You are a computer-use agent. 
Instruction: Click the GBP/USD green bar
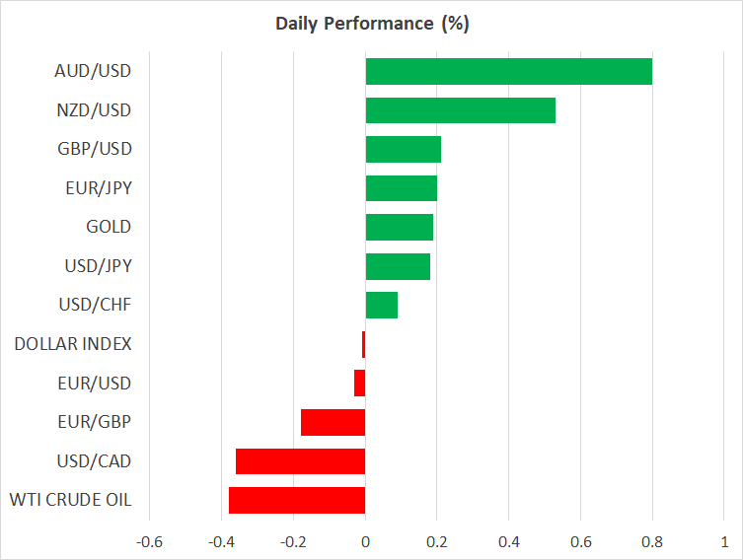(x=403, y=149)
